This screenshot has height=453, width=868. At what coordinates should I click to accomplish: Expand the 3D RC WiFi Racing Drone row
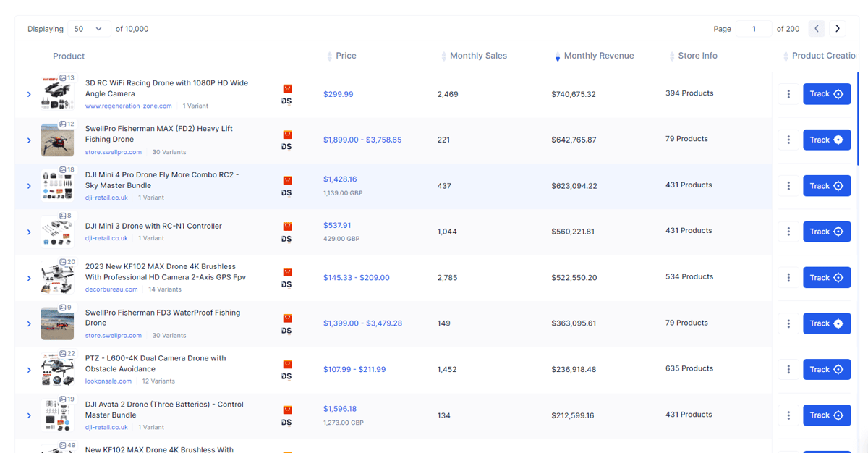point(29,95)
